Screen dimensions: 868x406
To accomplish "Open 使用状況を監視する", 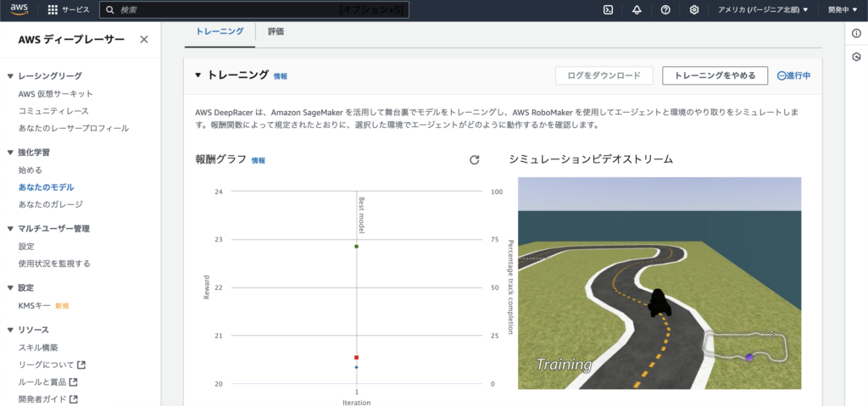I will tap(54, 263).
